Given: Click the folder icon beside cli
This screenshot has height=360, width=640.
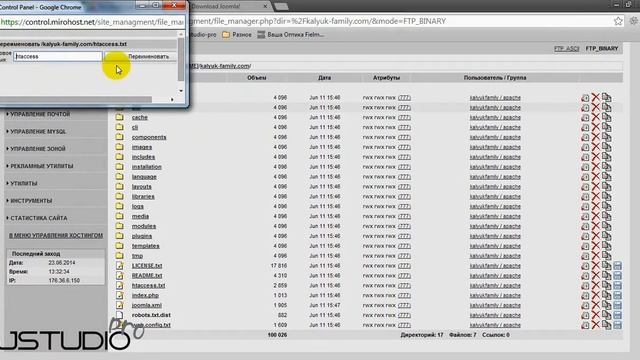Looking at the screenshot, I should coord(119,127).
